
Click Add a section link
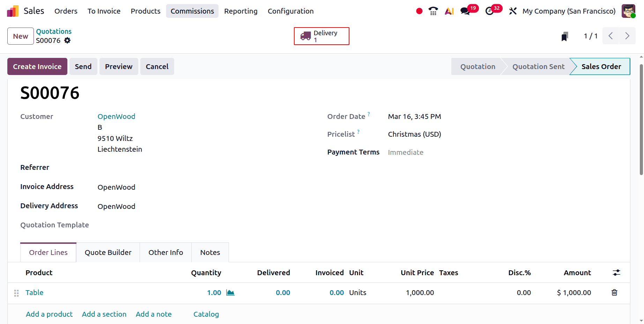(x=104, y=314)
